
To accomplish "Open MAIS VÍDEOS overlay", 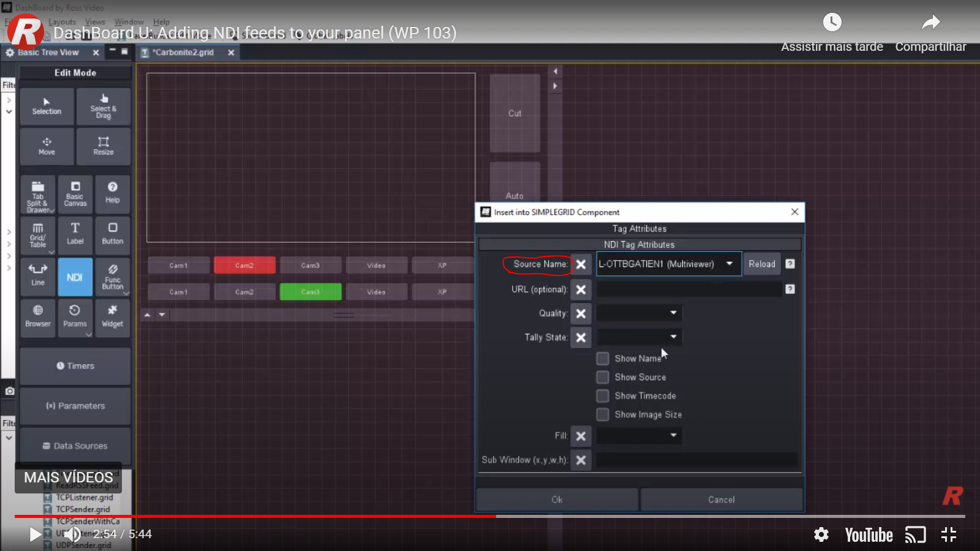I will (69, 478).
